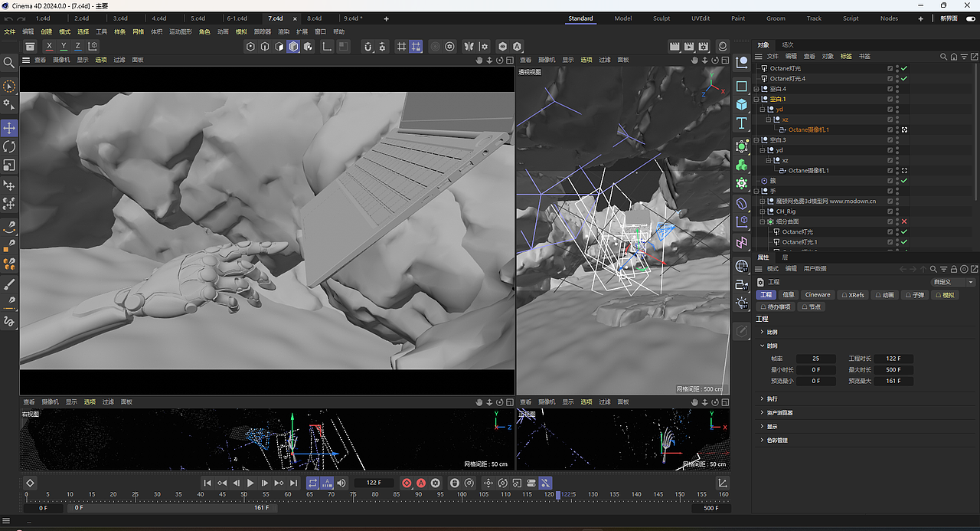Click the render to picture viewer icon
Image resolution: width=980 pixels, height=531 pixels.
point(689,47)
